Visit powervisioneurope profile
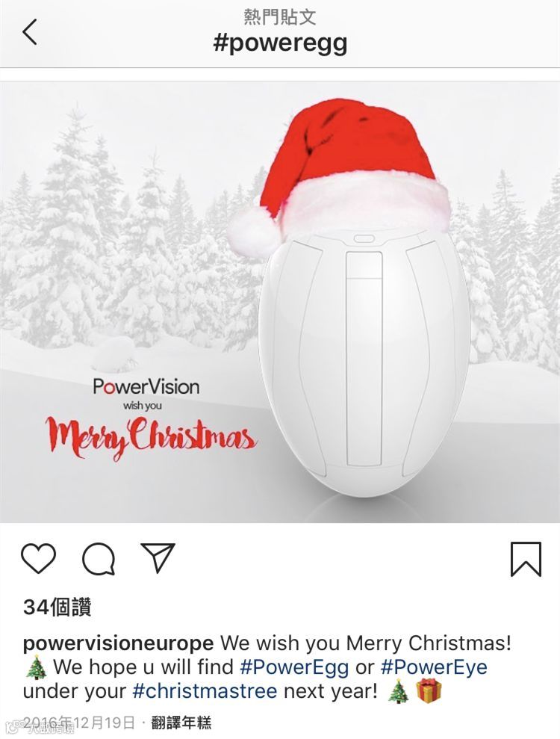The height and width of the screenshot is (739, 560). (118, 643)
